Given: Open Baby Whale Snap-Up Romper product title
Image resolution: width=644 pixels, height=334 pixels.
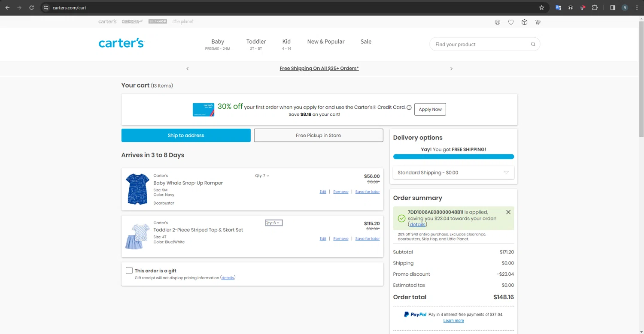Looking at the screenshot, I should (x=188, y=183).
